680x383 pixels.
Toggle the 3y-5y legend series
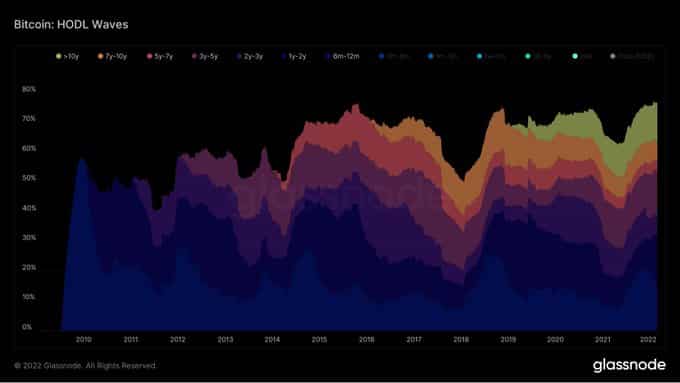(205, 56)
